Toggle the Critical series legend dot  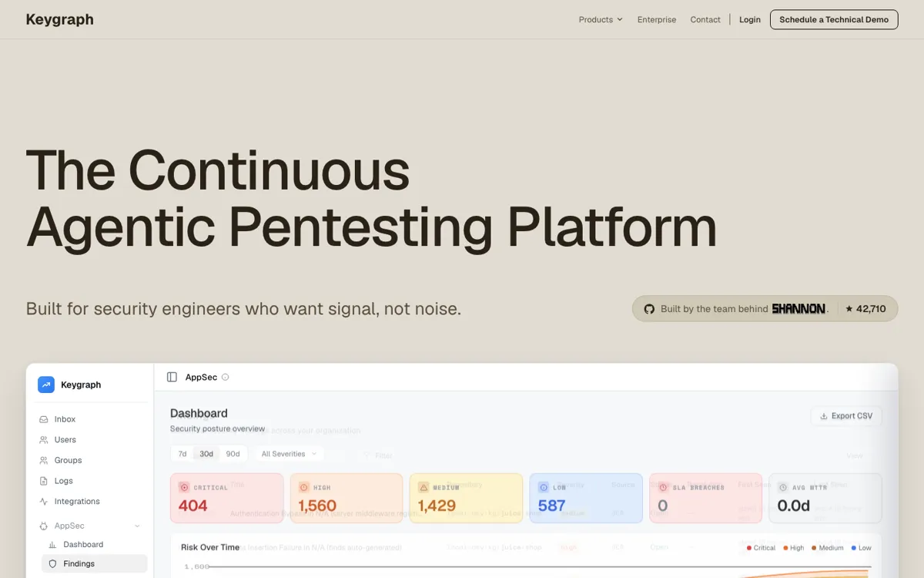[749, 548]
